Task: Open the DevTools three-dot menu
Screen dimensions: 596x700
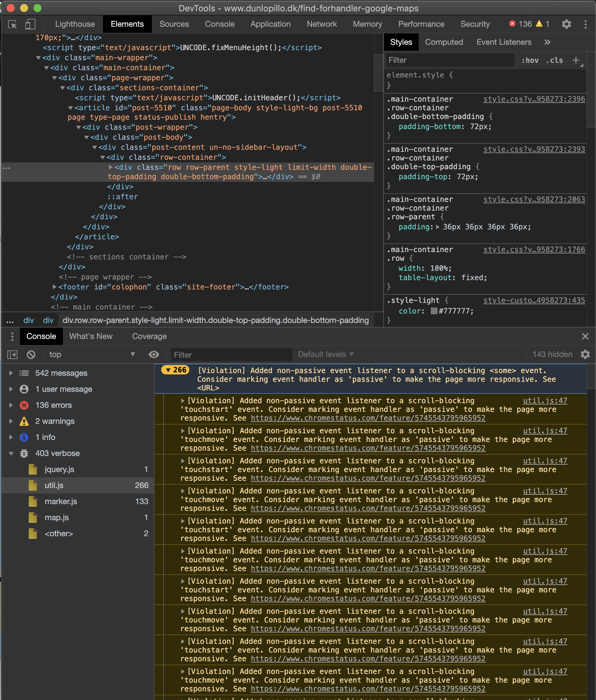Action: pos(586,24)
